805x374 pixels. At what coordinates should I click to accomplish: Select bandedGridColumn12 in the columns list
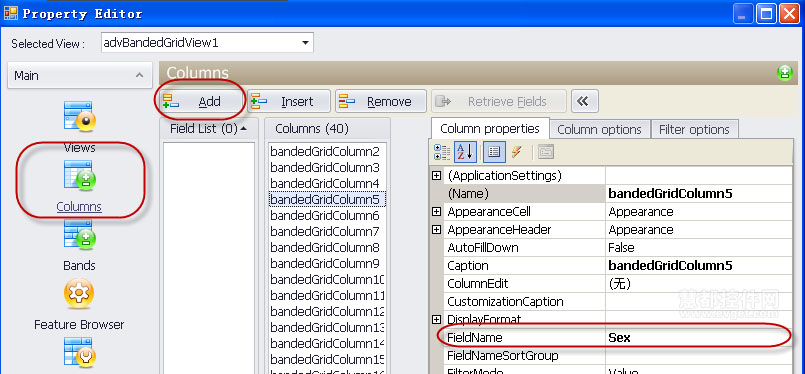(327, 311)
